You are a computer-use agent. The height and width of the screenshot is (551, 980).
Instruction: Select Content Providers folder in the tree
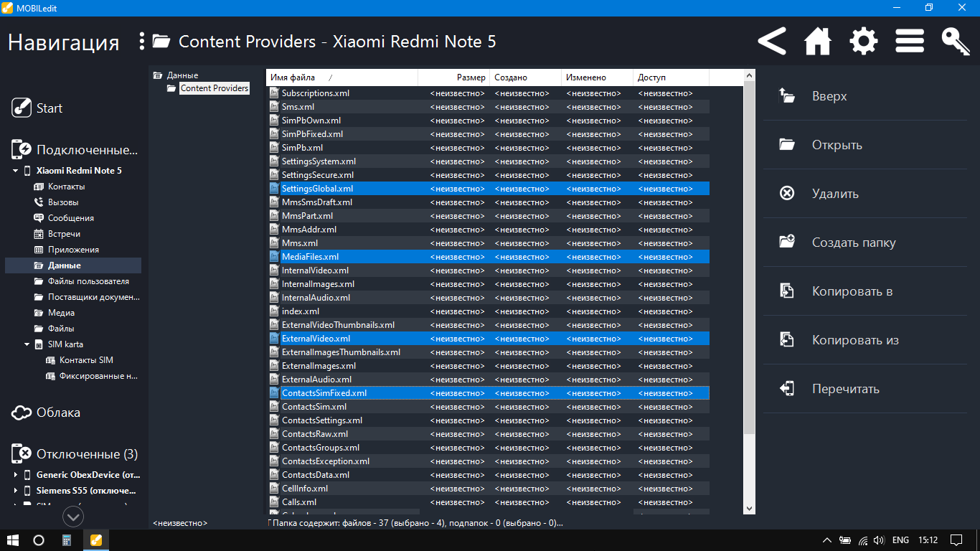(x=215, y=88)
